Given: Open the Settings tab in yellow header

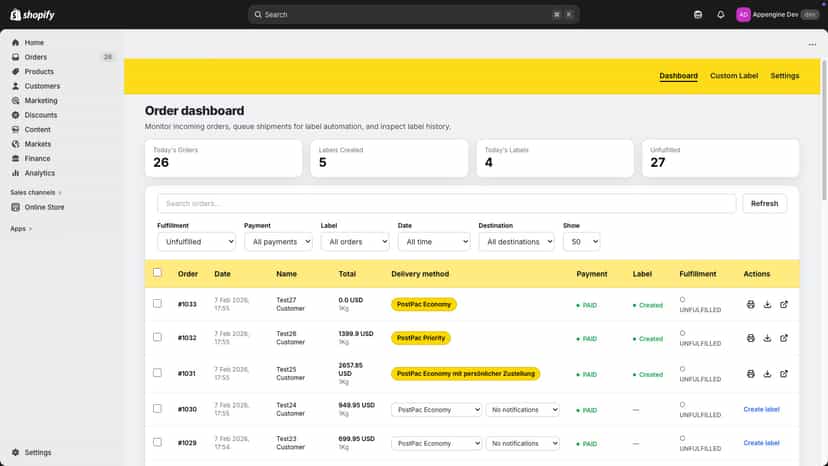Looking at the screenshot, I should pos(784,76).
